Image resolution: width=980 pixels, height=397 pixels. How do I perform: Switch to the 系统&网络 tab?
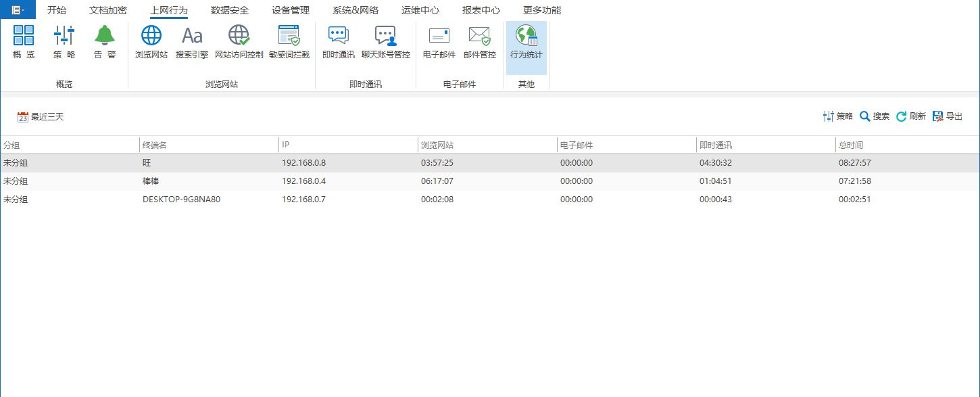pos(356,10)
